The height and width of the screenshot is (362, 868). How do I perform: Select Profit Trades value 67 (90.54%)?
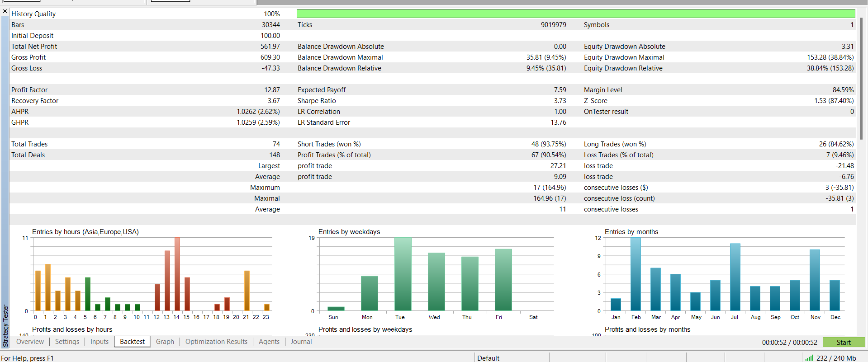tap(549, 155)
